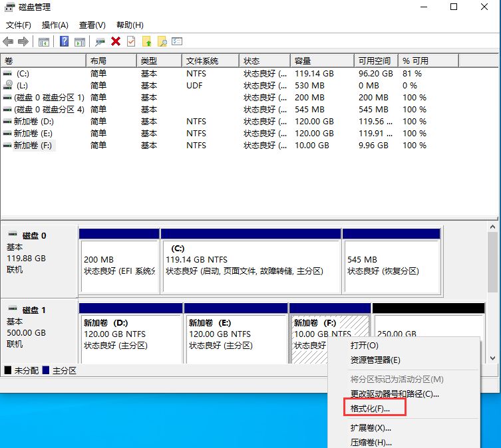Screen dimensions: 501x448
Task: Open the 查看(V) menu
Action: coord(92,25)
